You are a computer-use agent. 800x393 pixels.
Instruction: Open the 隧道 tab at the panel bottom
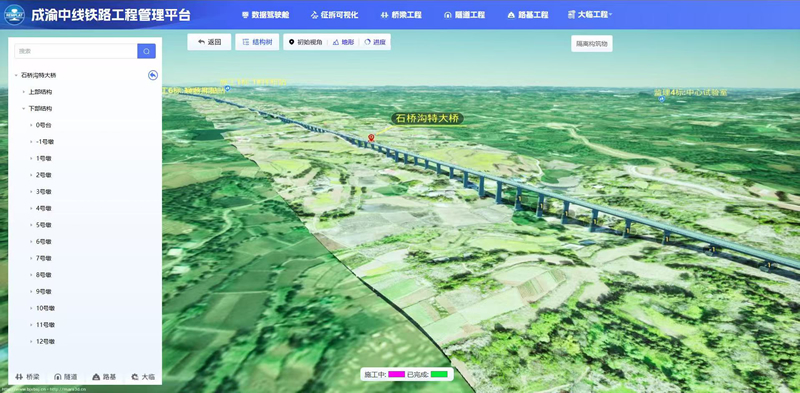(x=66, y=377)
